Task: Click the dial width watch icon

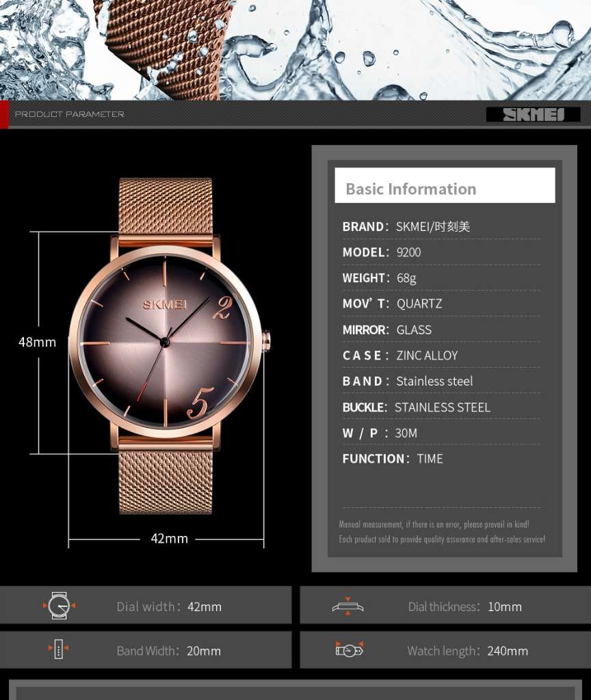Action: 59,606
